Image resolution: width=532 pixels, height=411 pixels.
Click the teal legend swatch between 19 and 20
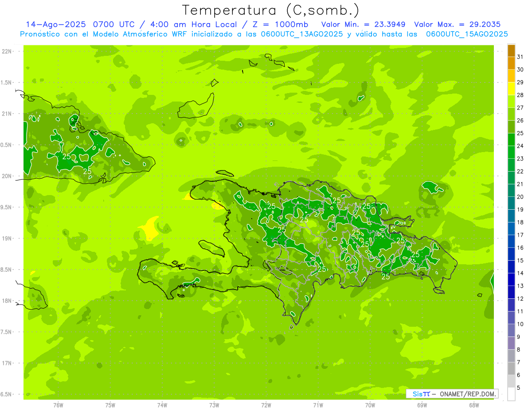tap(511, 203)
